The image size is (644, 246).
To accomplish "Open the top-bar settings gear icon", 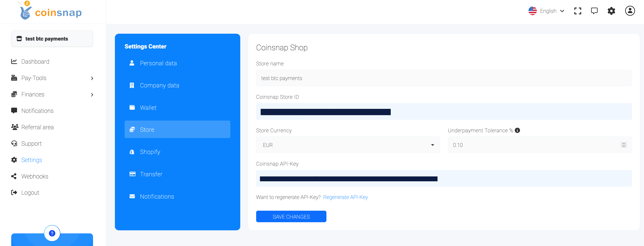I will (611, 11).
